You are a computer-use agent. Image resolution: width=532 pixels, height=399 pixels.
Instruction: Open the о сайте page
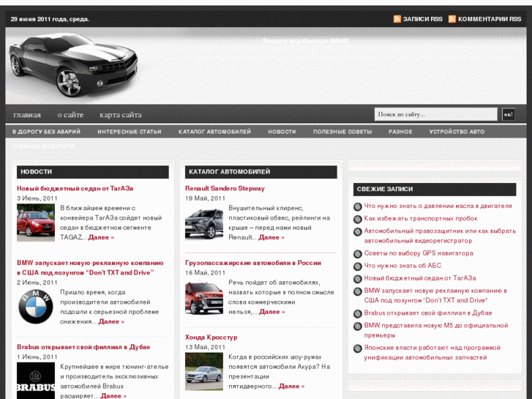[70, 115]
